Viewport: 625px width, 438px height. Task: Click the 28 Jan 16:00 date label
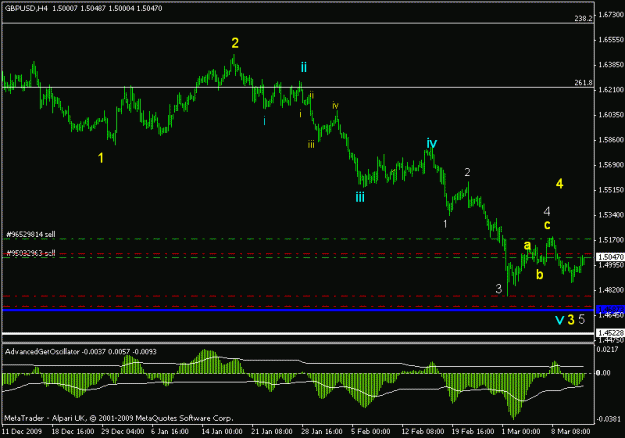pyautogui.click(x=322, y=431)
